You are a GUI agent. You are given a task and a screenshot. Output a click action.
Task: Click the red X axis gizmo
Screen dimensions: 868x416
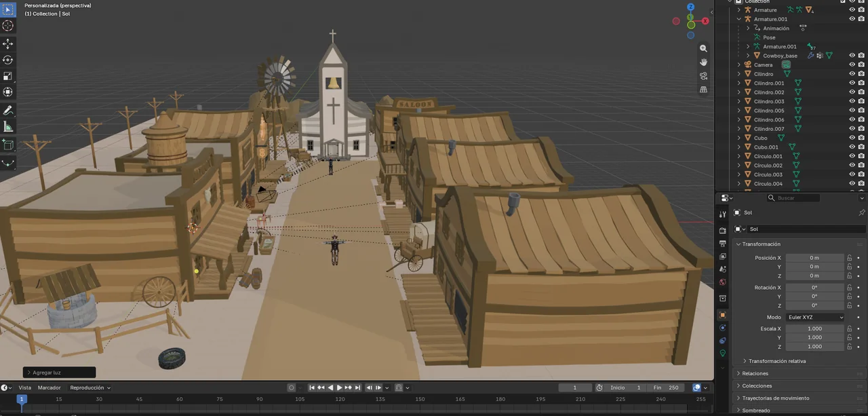click(705, 21)
